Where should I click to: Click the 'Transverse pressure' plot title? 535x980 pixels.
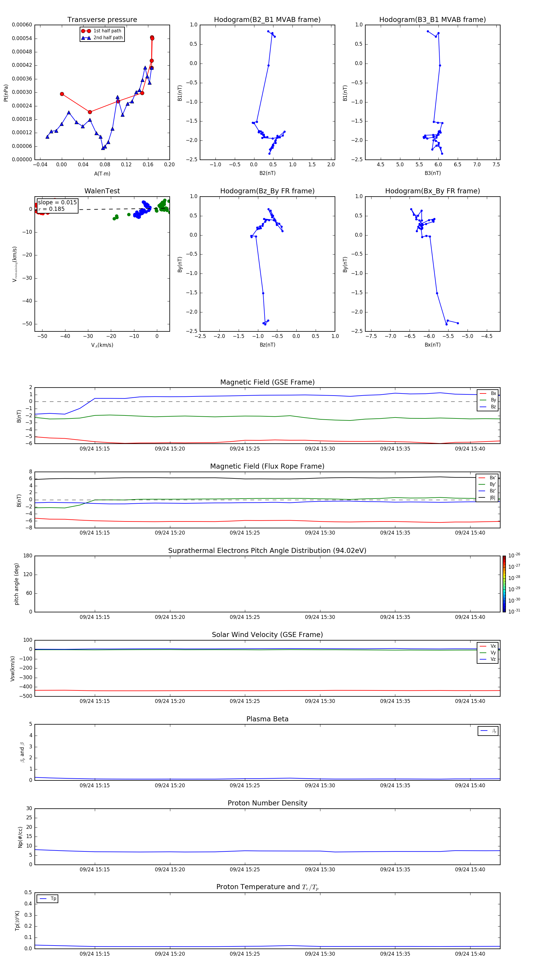[x=102, y=20]
